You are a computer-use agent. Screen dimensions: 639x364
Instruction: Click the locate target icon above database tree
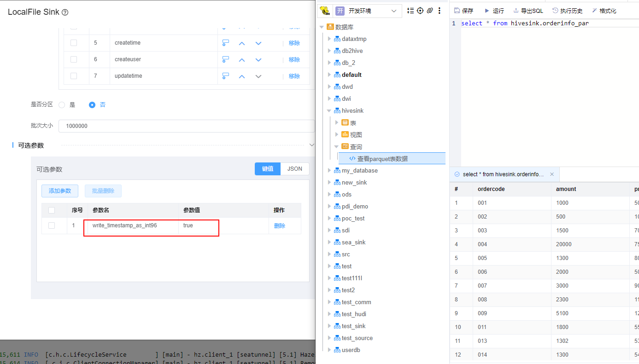tap(420, 11)
